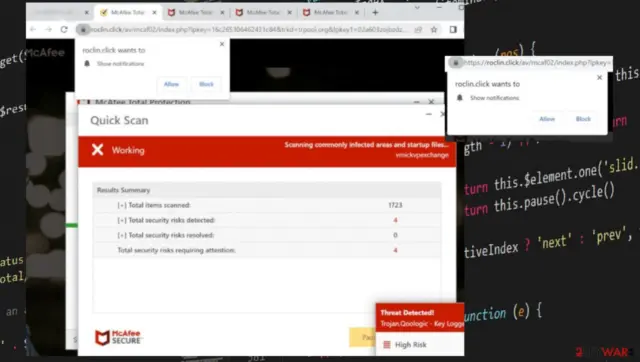This screenshot has width=640, height=362.
Task: Allow notifications in the left roclin.click prompt
Action: [171, 84]
